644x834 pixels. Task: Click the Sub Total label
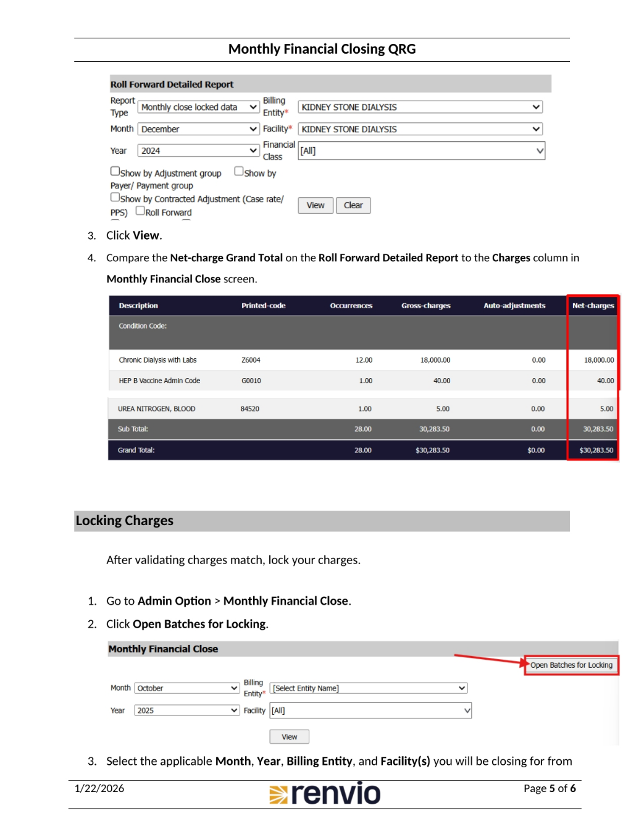[133, 429]
